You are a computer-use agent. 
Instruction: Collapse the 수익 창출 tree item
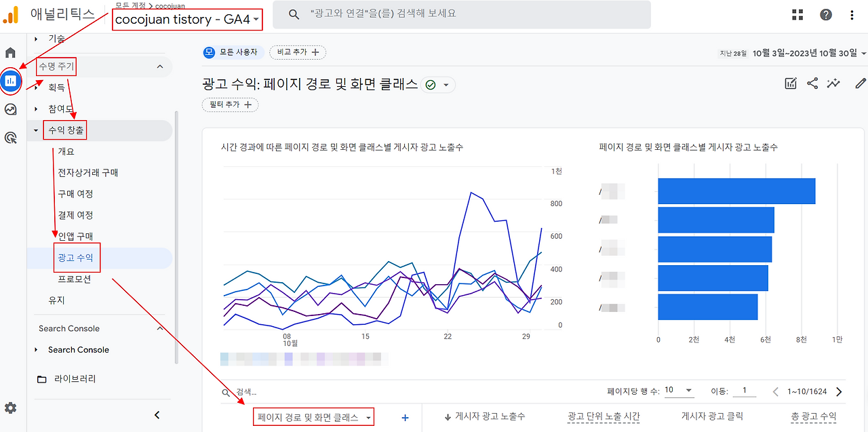coord(36,130)
